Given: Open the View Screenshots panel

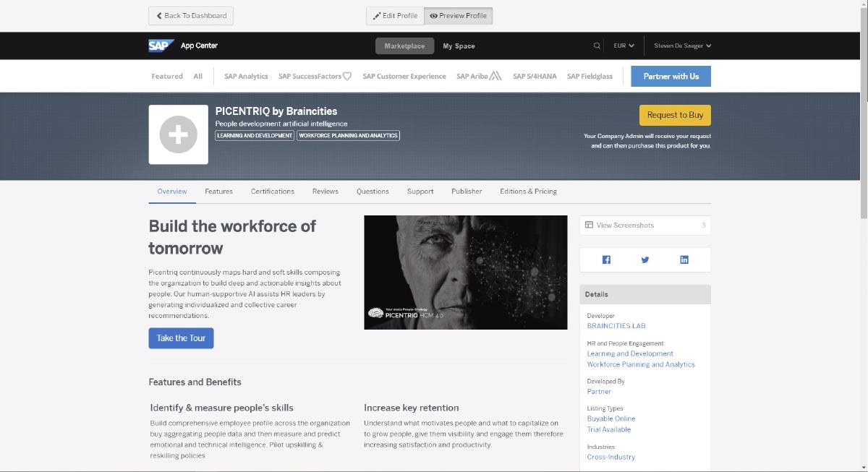Looking at the screenshot, I should click(x=644, y=226).
